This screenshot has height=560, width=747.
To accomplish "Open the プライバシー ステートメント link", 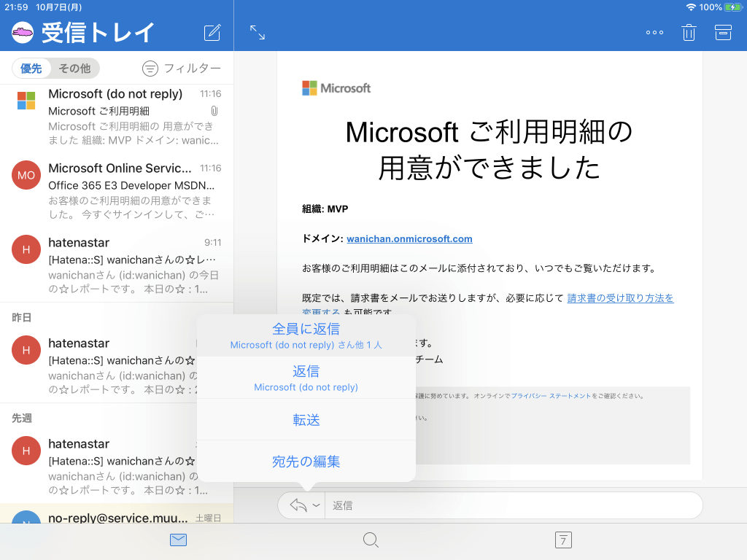I will coord(551,396).
